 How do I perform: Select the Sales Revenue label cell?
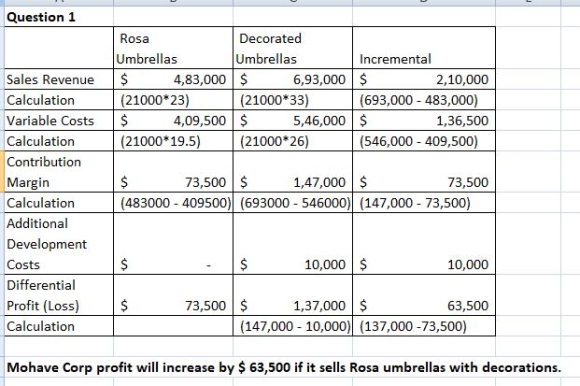click(59, 79)
